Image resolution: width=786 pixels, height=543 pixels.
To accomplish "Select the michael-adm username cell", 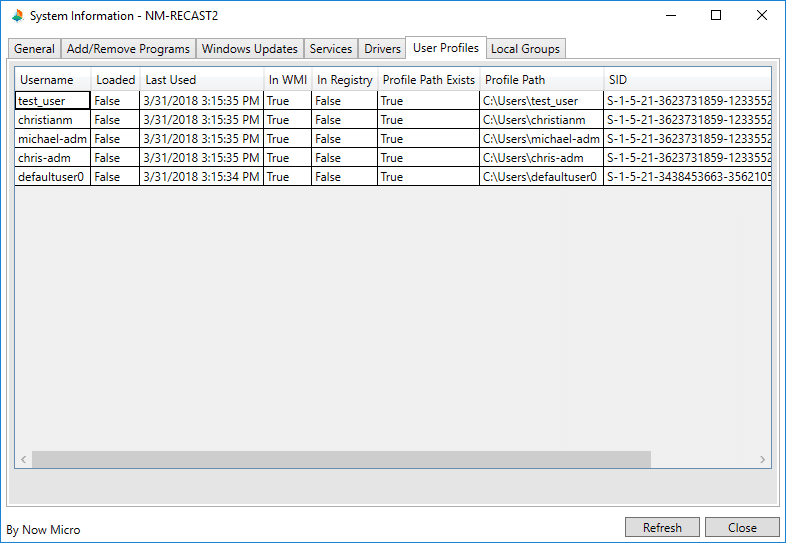I will [x=53, y=139].
